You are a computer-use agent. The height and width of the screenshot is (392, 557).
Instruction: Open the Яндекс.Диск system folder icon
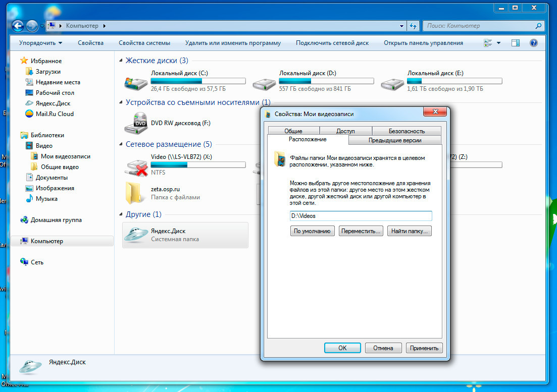coord(136,235)
